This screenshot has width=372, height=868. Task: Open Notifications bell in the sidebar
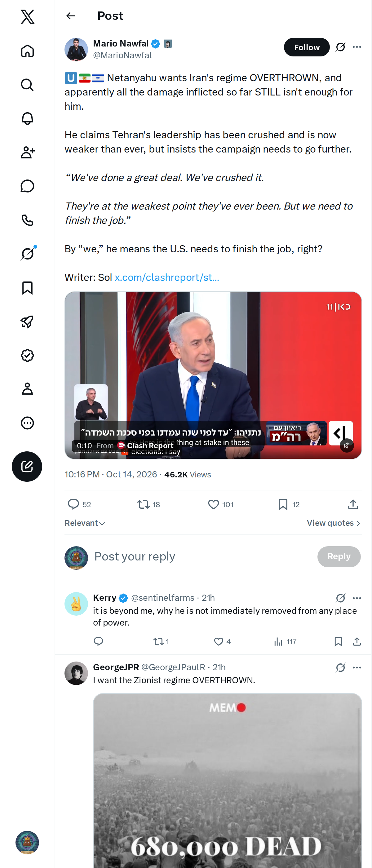(27, 119)
